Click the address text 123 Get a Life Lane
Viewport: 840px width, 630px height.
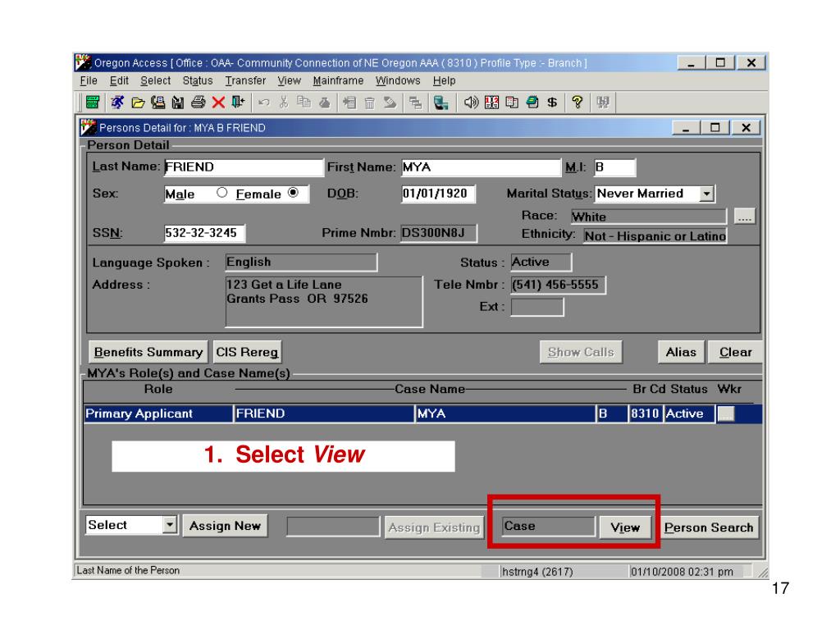[x=284, y=285]
